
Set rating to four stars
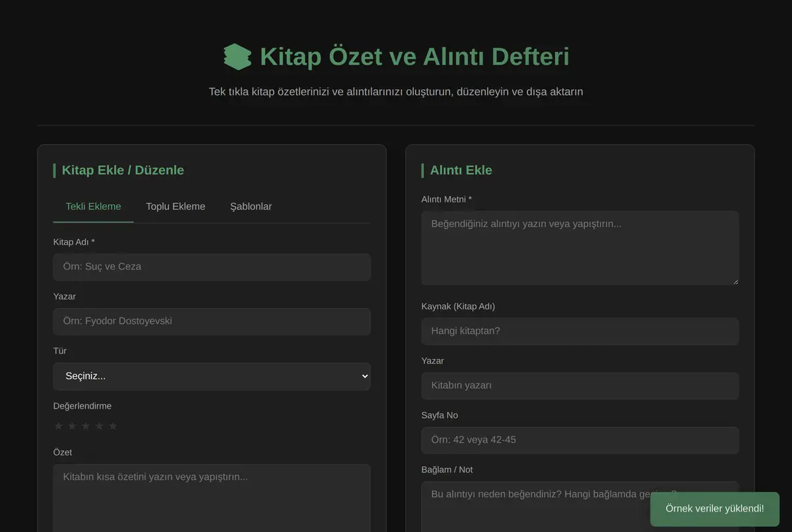click(x=99, y=426)
